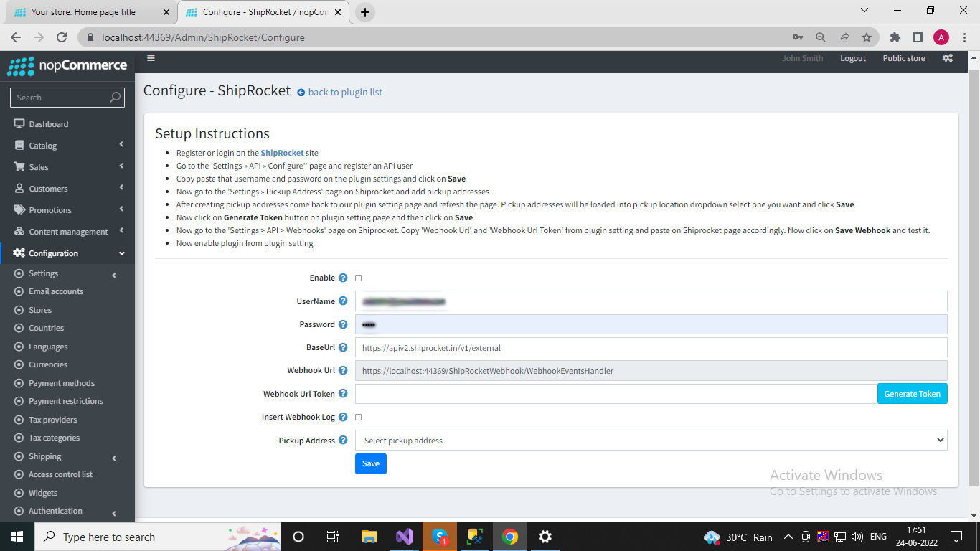Open Task View in taskbar
Image resolution: width=980 pixels, height=551 pixels.
click(333, 537)
